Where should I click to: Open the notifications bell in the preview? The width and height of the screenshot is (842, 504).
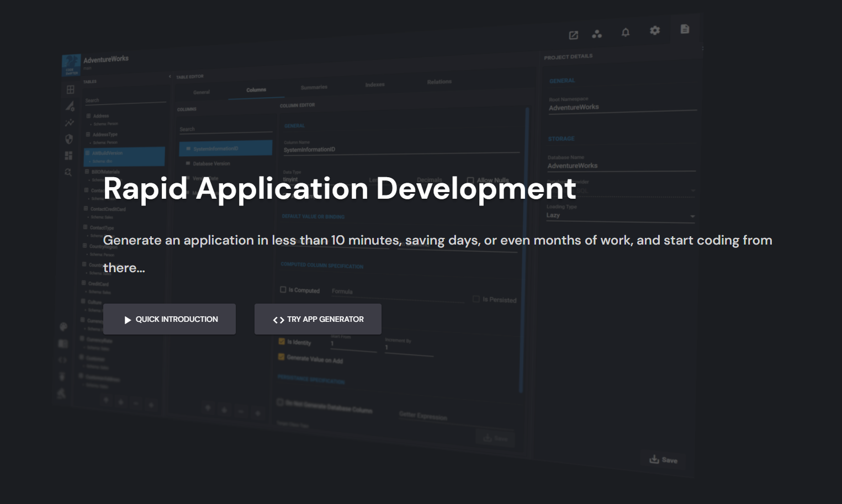[x=626, y=32]
